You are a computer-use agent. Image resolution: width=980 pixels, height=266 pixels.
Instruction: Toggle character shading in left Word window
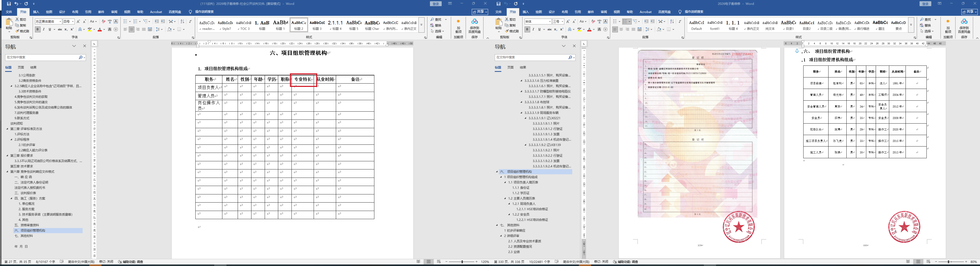point(110,29)
